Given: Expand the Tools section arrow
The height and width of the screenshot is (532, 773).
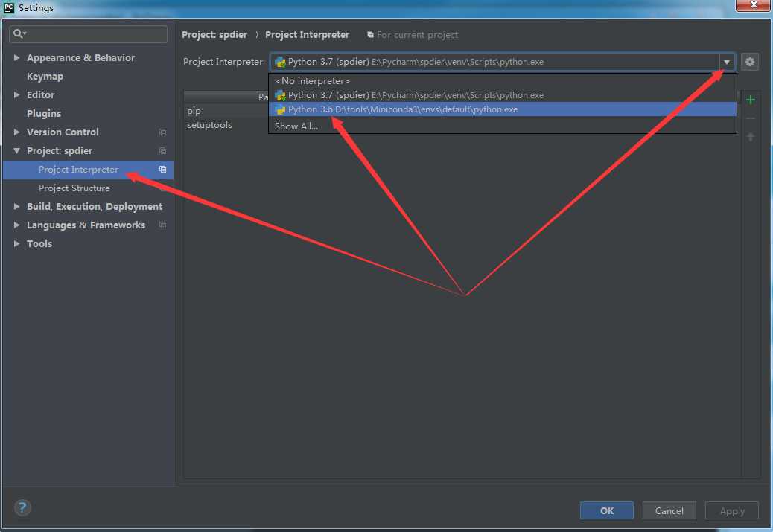Looking at the screenshot, I should coord(17,243).
